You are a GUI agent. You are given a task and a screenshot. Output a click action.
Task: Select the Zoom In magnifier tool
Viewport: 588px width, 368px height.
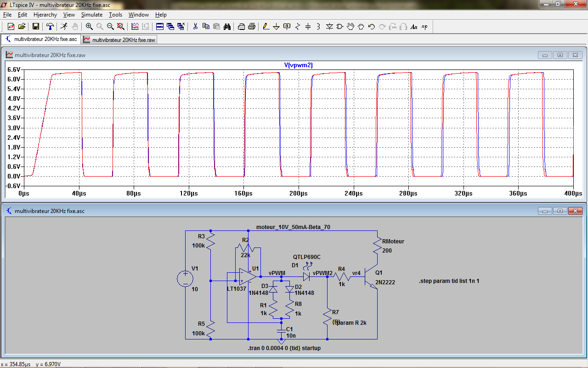point(89,27)
